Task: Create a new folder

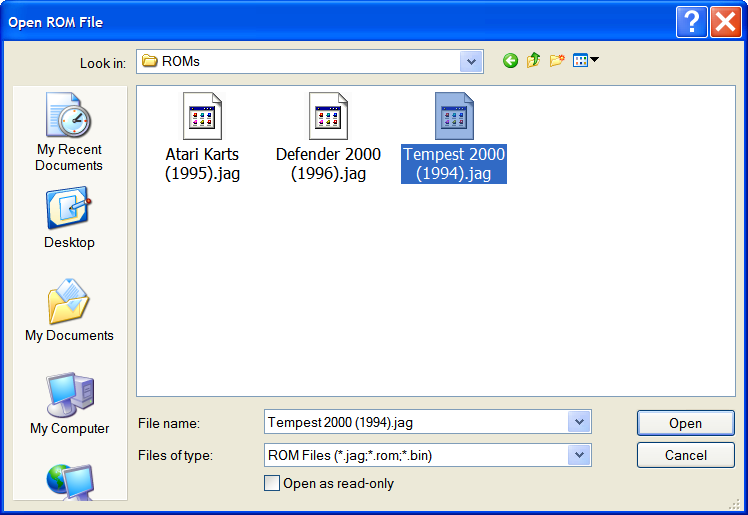Action: [557, 61]
